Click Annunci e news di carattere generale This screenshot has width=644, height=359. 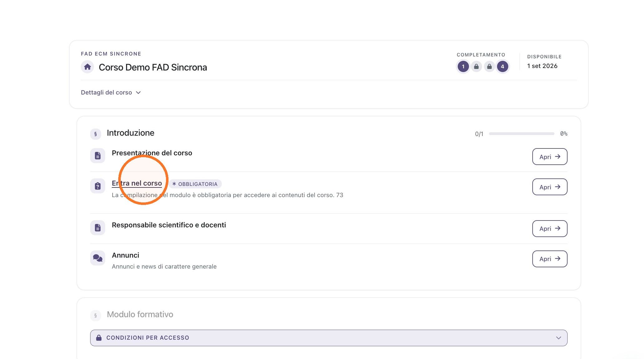[164, 266]
